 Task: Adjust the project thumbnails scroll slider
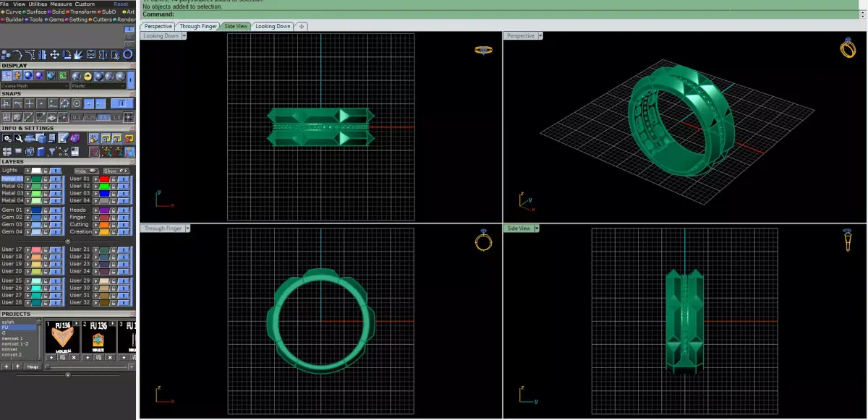pos(48,367)
